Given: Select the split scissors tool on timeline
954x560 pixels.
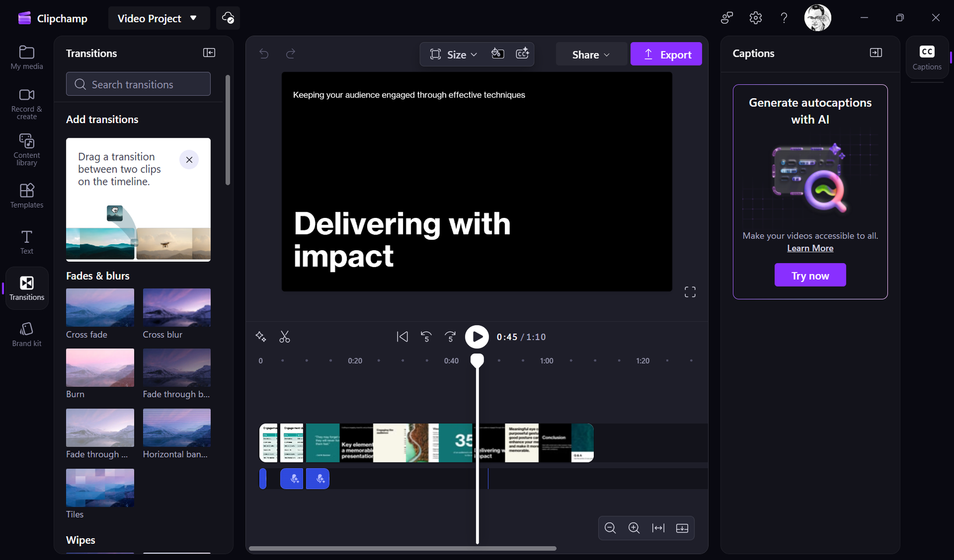Looking at the screenshot, I should coord(284,336).
